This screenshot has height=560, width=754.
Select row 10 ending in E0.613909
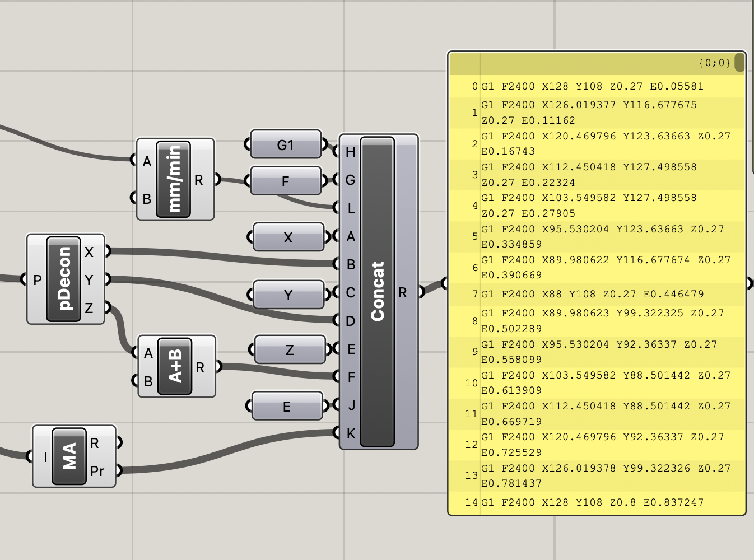point(597,383)
